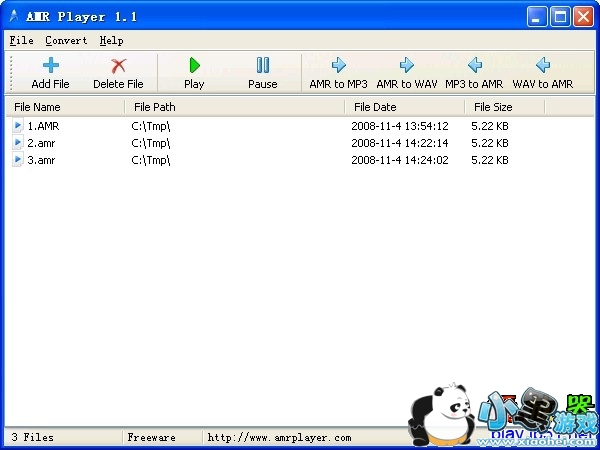Image resolution: width=600 pixels, height=450 pixels.
Task: Choose the AMR to WAV conversion icon
Action: [407, 66]
